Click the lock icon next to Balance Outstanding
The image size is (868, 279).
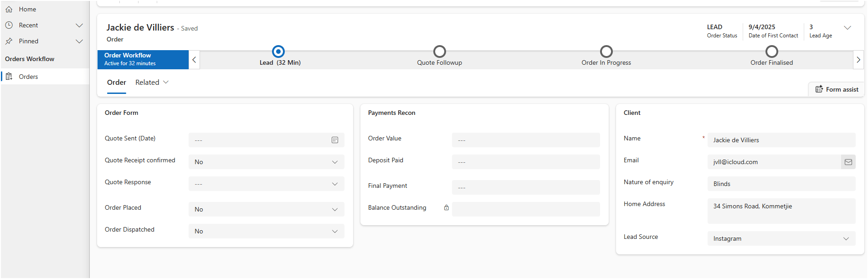click(x=447, y=207)
